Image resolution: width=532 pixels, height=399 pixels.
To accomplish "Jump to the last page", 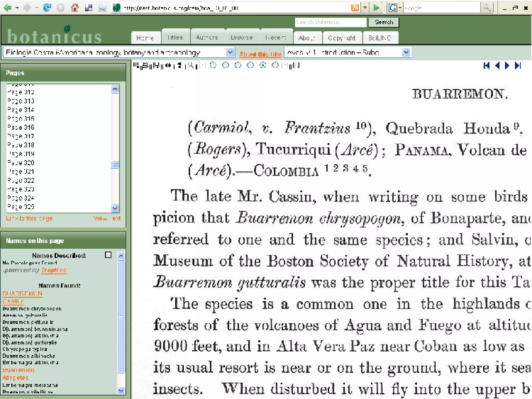I will [x=518, y=65].
